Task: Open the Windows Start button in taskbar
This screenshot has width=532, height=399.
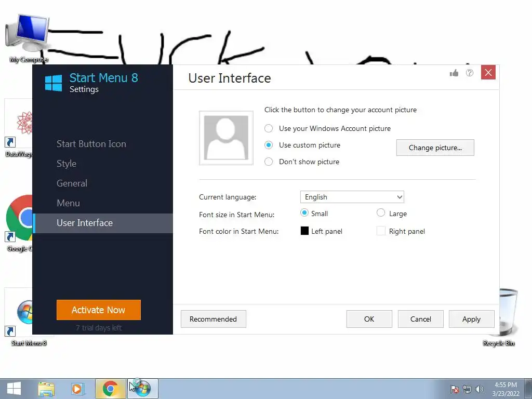Action: (x=14, y=389)
